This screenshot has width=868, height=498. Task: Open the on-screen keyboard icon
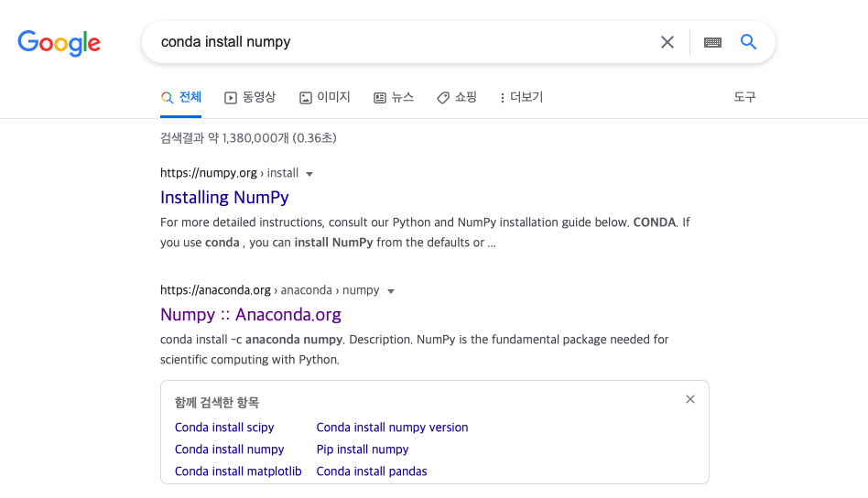712,42
